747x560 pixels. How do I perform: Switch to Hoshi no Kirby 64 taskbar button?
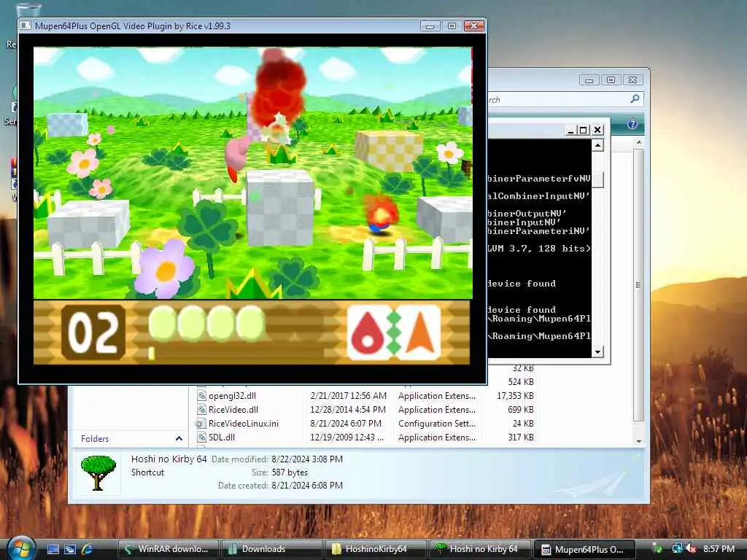tap(479, 549)
